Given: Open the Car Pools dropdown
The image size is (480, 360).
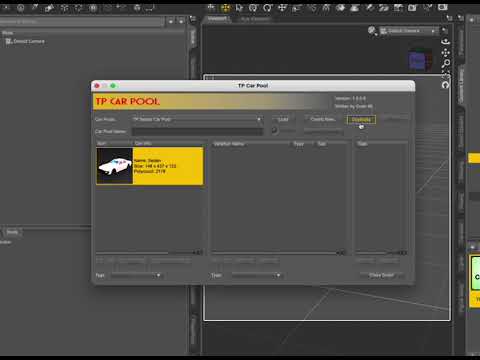Looking at the screenshot, I should (197, 119).
